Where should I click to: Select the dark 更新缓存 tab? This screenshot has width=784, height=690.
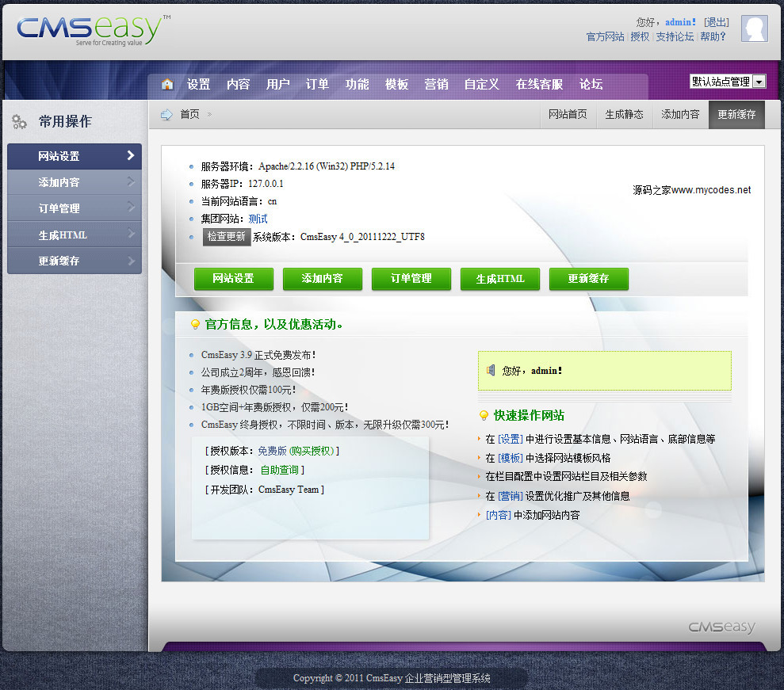[x=736, y=114]
